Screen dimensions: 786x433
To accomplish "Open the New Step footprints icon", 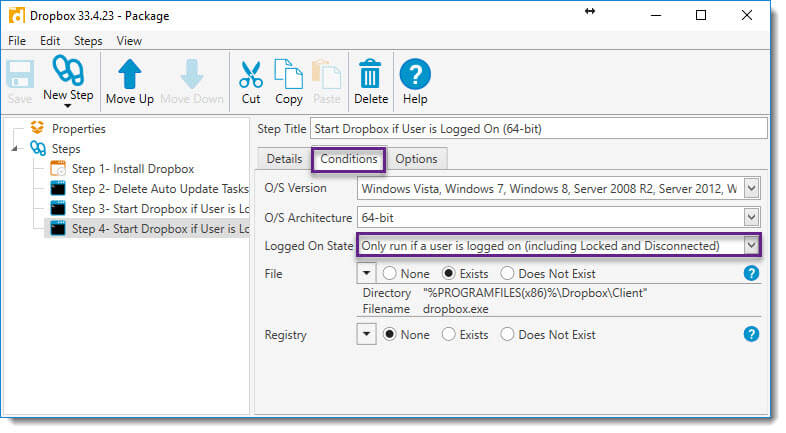I will pos(68,70).
